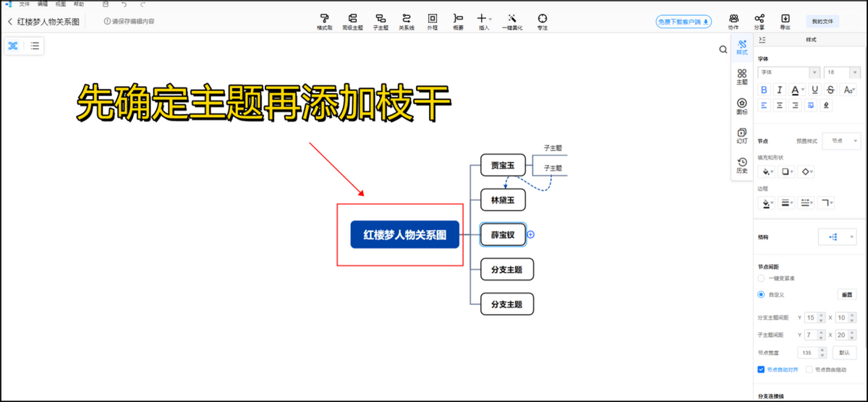Switch to the 主题 side tab
Image resolution: width=868 pixels, height=402 pixels.
pos(741,77)
